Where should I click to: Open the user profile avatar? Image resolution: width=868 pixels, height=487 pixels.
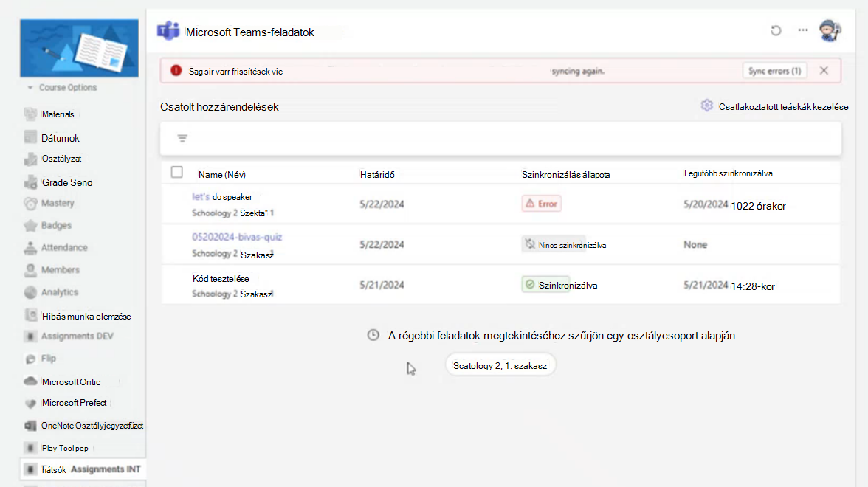pyautogui.click(x=830, y=30)
